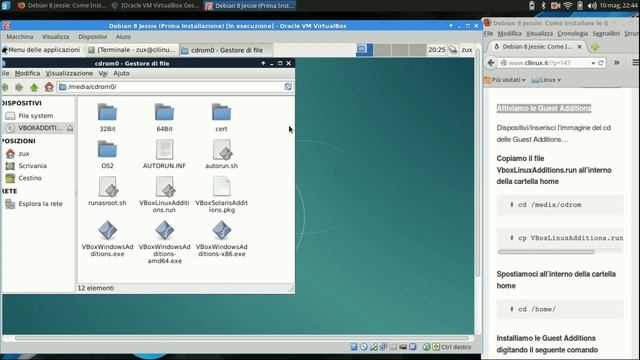Close the Debian 8 Jessie Firefox tab
The height and width of the screenshot is (360, 640).
[x=579, y=47]
